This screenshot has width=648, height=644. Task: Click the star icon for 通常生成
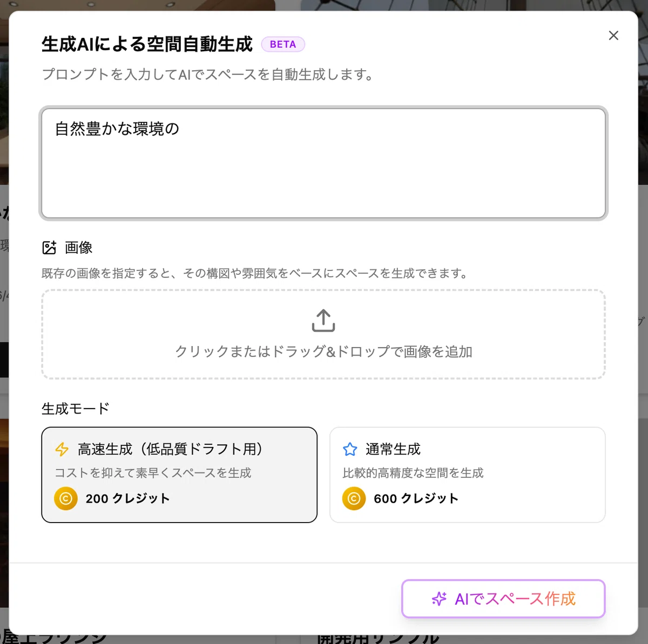pyautogui.click(x=350, y=449)
